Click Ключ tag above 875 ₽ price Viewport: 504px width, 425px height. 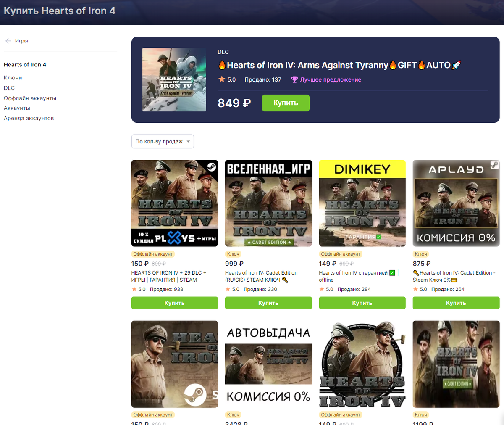pos(421,254)
